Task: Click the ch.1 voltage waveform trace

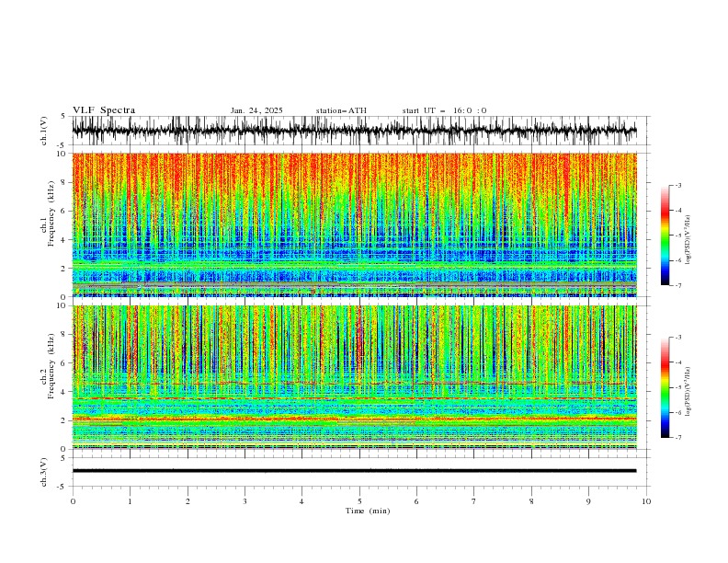Action: [354, 131]
